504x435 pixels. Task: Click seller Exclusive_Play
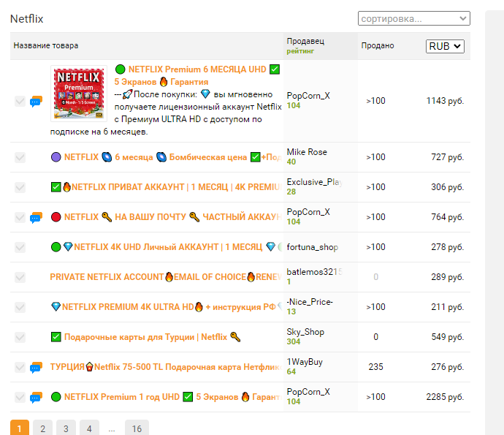click(314, 182)
